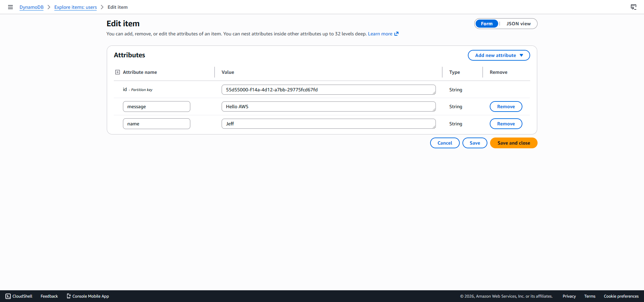Open the CloudShell terminal icon
The image size is (644, 302).
[x=8, y=296]
